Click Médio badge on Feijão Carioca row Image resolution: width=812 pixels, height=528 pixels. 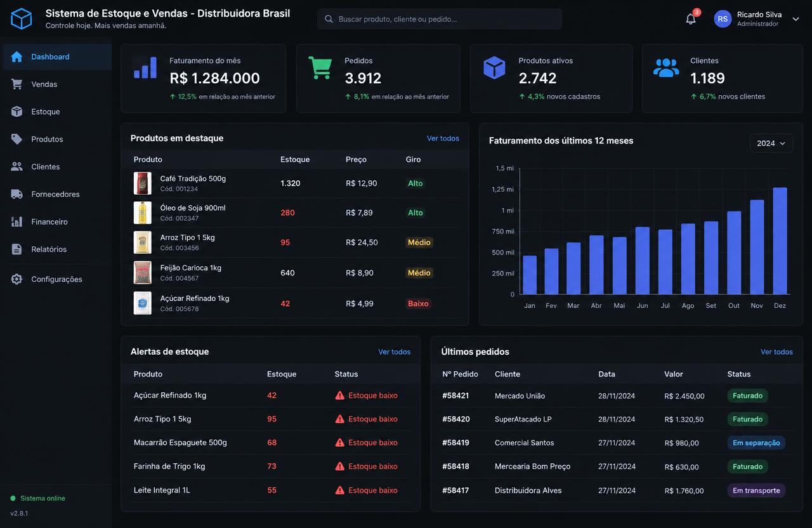(419, 273)
